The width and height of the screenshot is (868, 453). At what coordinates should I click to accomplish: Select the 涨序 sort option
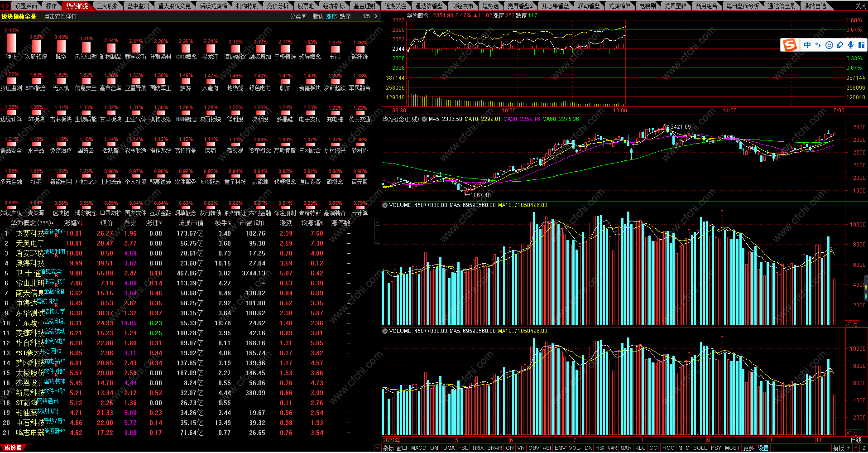[x=332, y=16]
